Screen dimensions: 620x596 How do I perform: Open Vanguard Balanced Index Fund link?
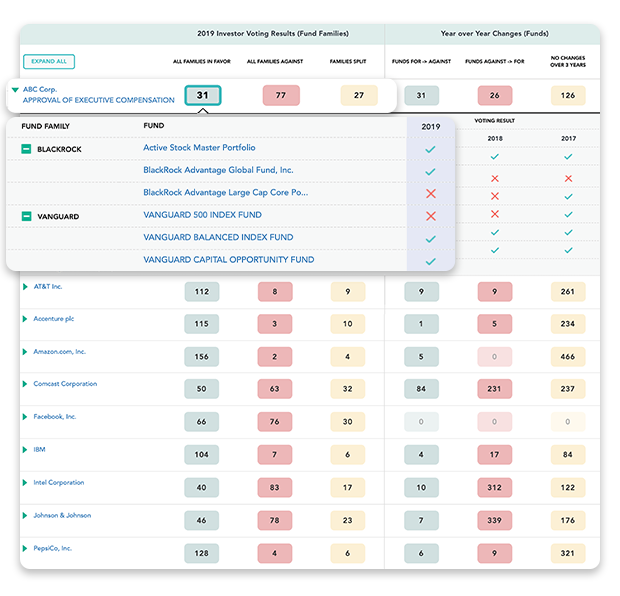[x=218, y=237]
